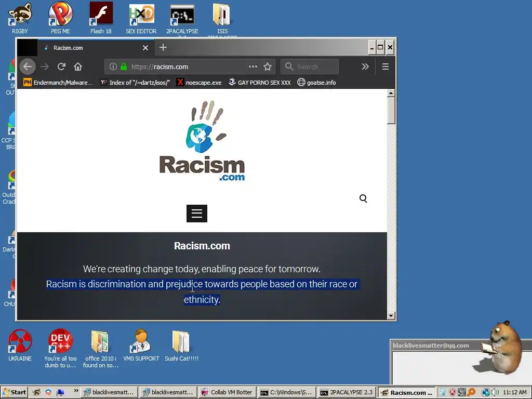Show site information via the info icon
The height and width of the screenshot is (399, 532).
click(113, 66)
